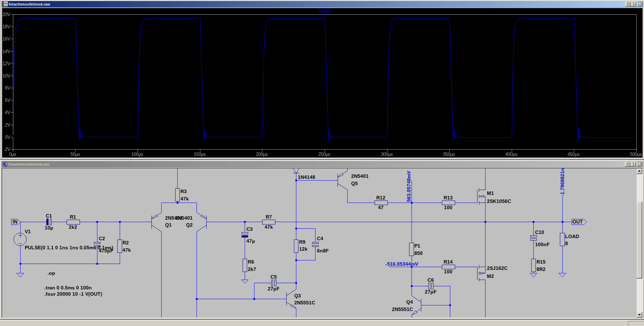Select transistor Q5 2N5401 symbol
The width and height of the screenshot is (644, 326).
point(342,180)
